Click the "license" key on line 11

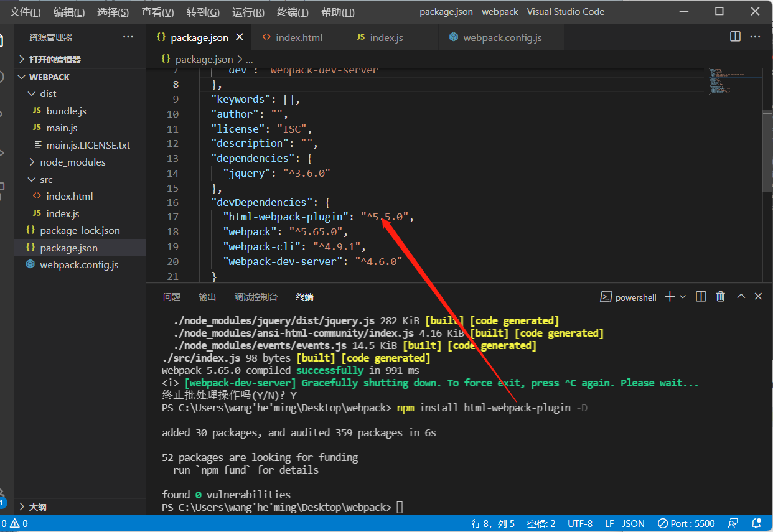click(x=237, y=129)
